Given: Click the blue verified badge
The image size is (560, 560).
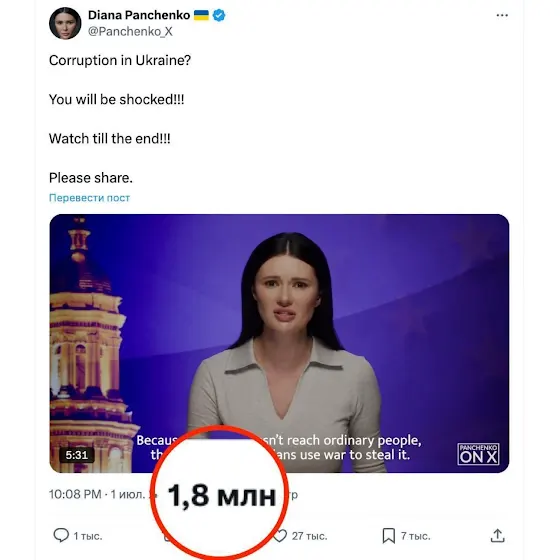Looking at the screenshot, I should [219, 15].
